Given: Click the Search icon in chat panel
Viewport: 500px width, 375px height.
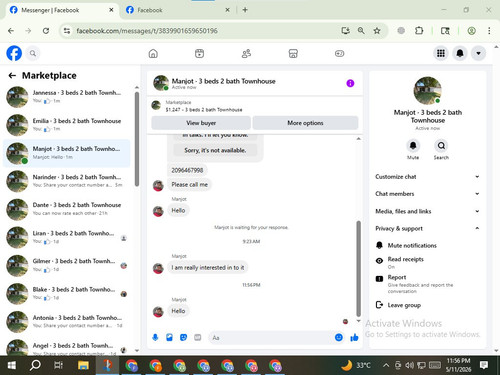Looking at the screenshot, I should click(441, 146).
